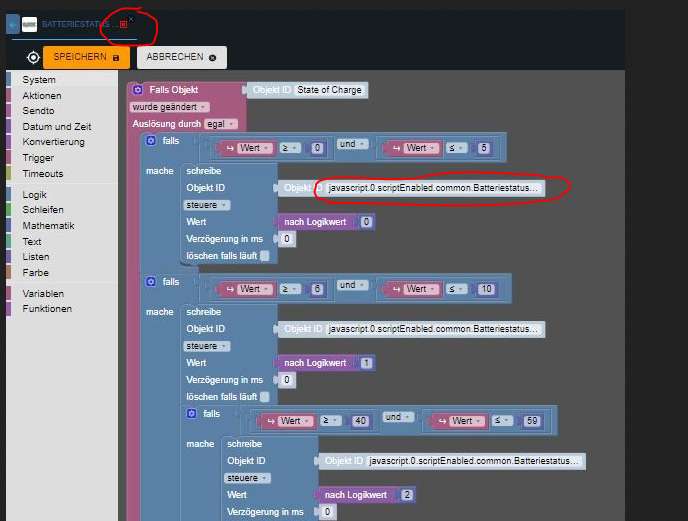Select the Farbe toolbox category
Screen dimensions: 688x521
coord(36,273)
